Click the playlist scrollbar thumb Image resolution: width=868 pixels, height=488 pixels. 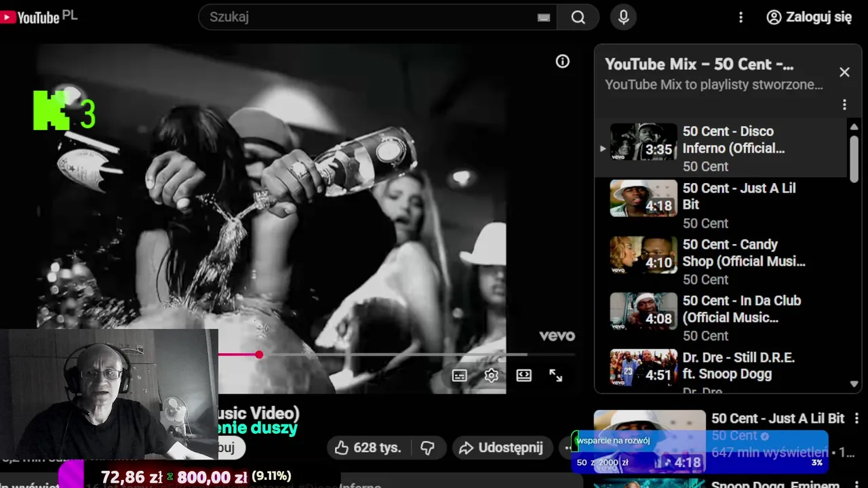coord(854,158)
